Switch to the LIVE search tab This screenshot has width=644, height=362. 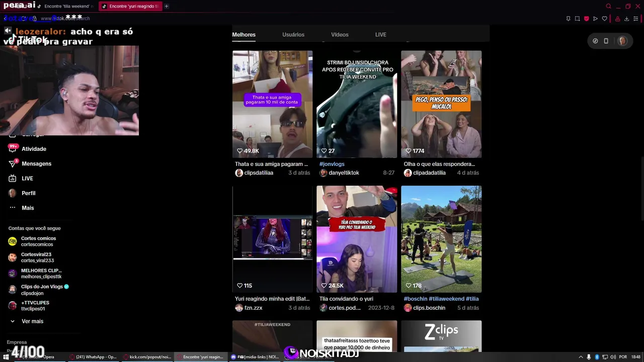(x=380, y=35)
